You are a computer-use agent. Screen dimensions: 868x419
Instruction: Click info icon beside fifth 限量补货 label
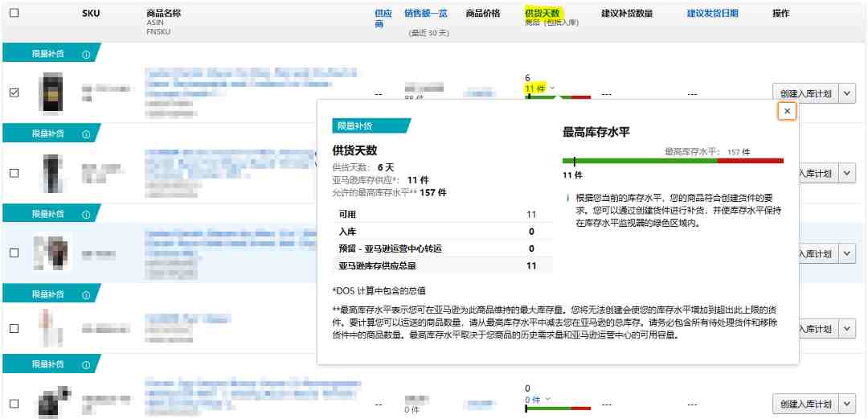[x=86, y=364]
